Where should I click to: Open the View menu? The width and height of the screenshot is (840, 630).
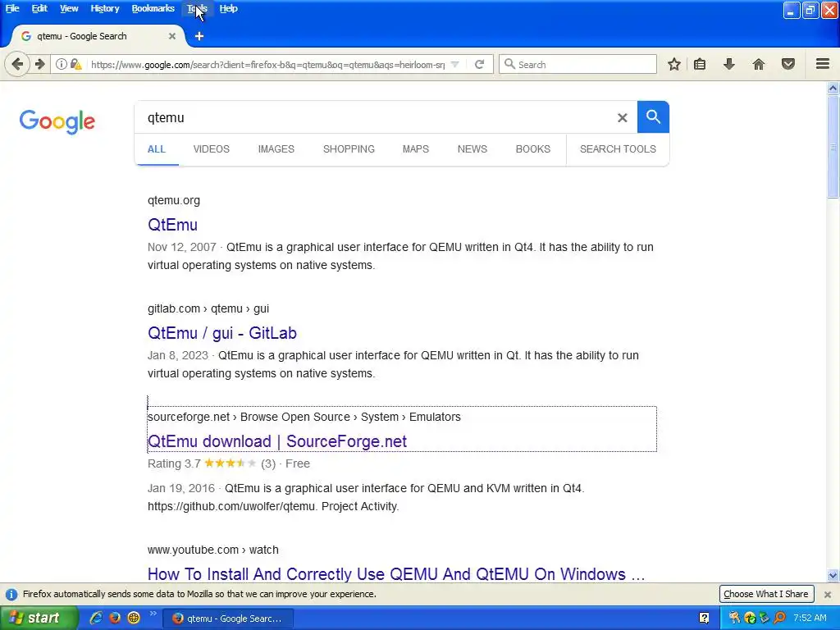(69, 8)
